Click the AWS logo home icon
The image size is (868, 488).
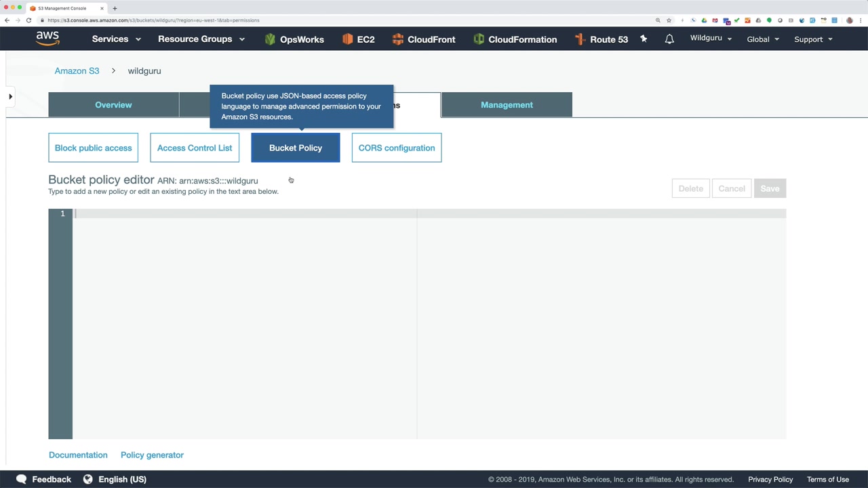click(47, 39)
